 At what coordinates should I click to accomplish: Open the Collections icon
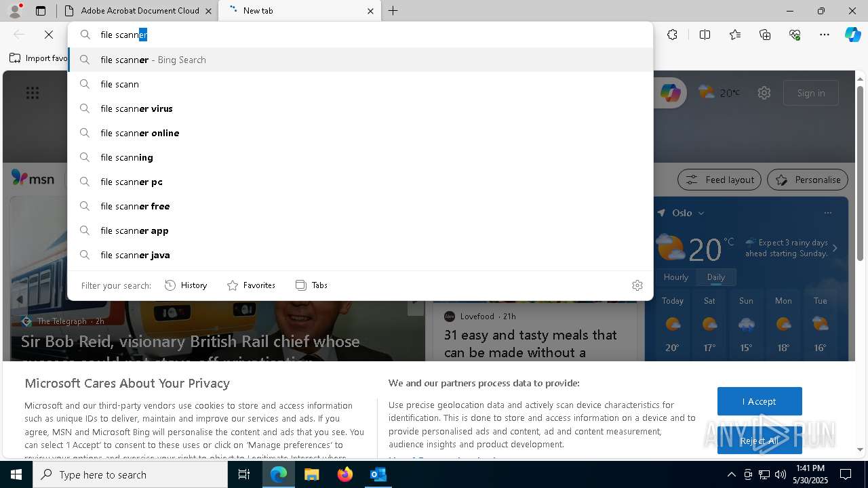(765, 35)
